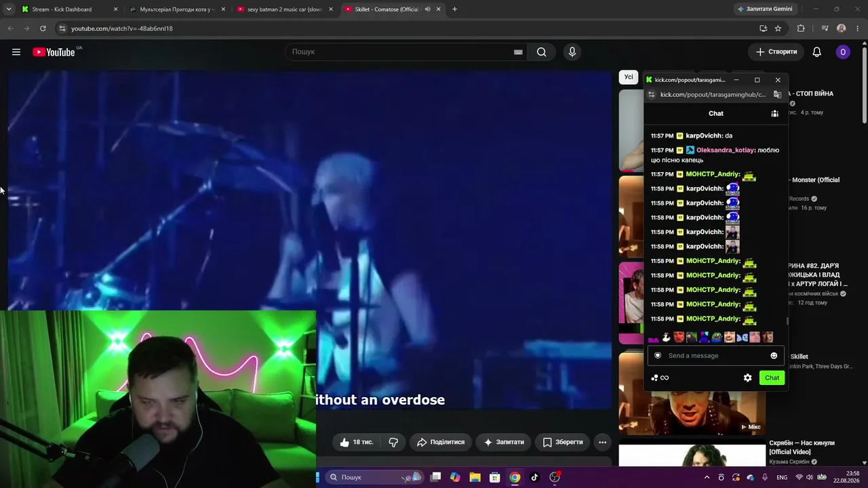The width and height of the screenshot is (868, 488).
Task: Go to the YouTube home logo
Action: [x=54, y=52]
